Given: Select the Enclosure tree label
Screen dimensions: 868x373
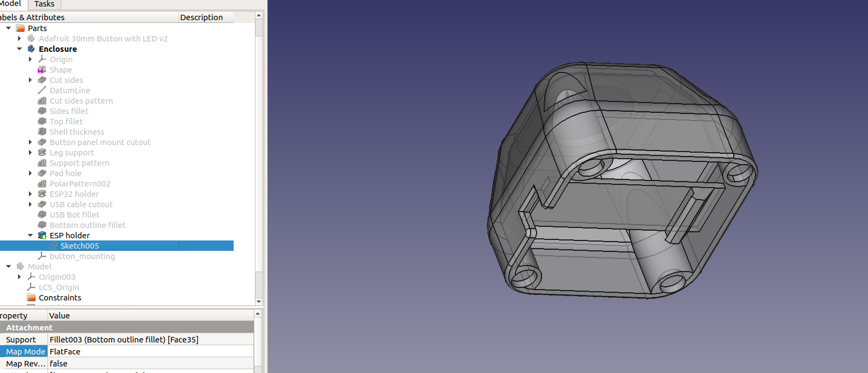Looking at the screenshot, I should click(x=58, y=49).
